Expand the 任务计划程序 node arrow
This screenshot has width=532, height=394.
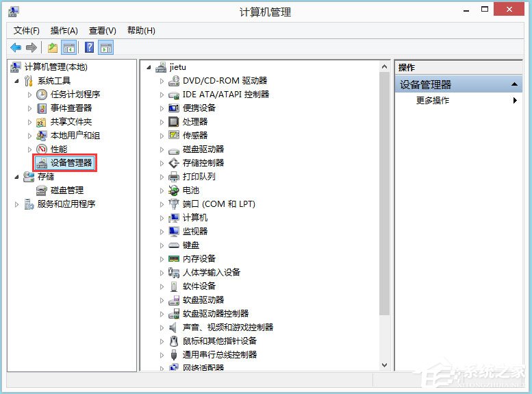pyautogui.click(x=29, y=95)
